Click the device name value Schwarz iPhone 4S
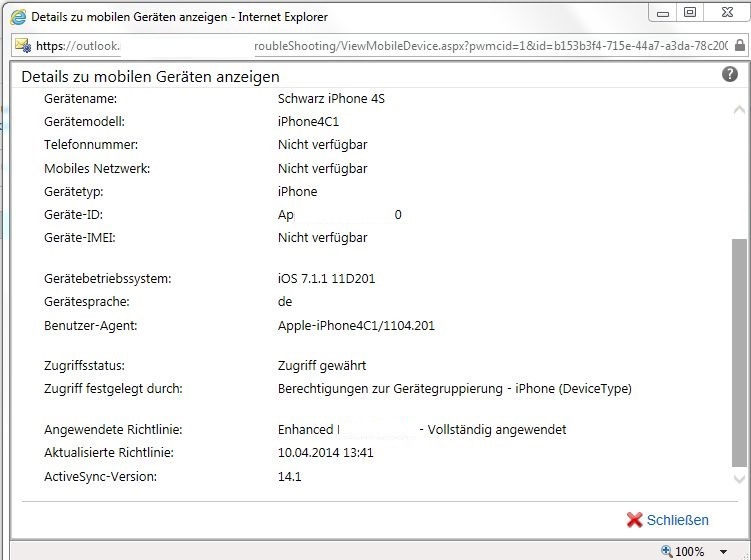The image size is (751, 560). click(x=329, y=99)
